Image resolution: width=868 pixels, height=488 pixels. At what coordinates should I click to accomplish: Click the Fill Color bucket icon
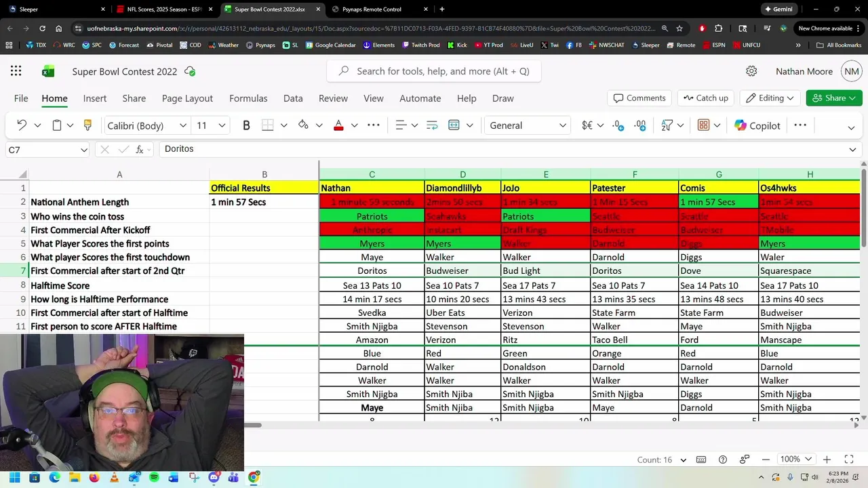tap(303, 125)
